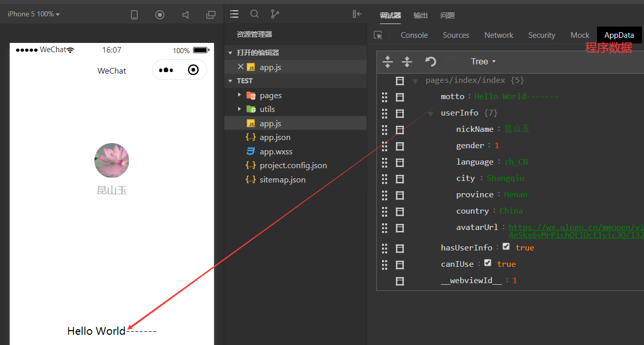Edit the nickName value 昆山玉
644x345 pixels.
pyautogui.click(x=517, y=129)
